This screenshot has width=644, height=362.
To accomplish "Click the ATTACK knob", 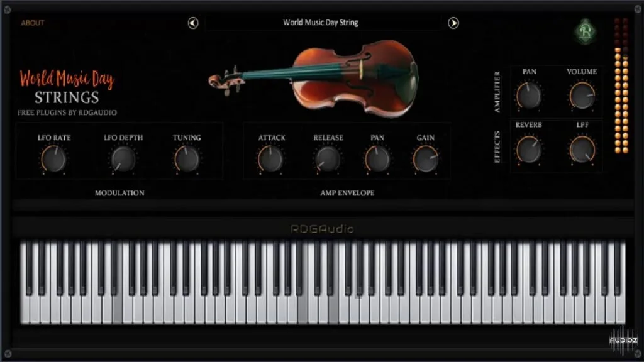I will [270, 159].
